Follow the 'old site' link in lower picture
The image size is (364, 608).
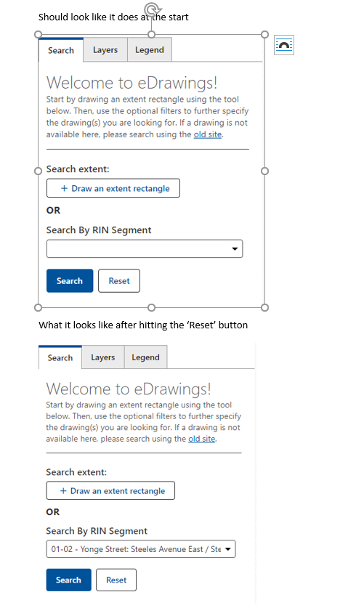[201, 439]
